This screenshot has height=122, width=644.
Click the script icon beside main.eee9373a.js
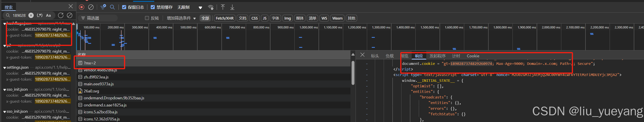[x=80, y=84]
